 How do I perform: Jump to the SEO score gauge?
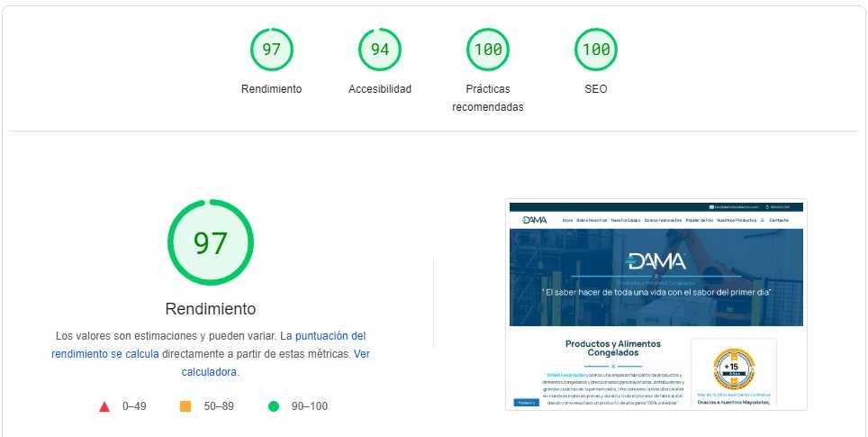(x=595, y=50)
